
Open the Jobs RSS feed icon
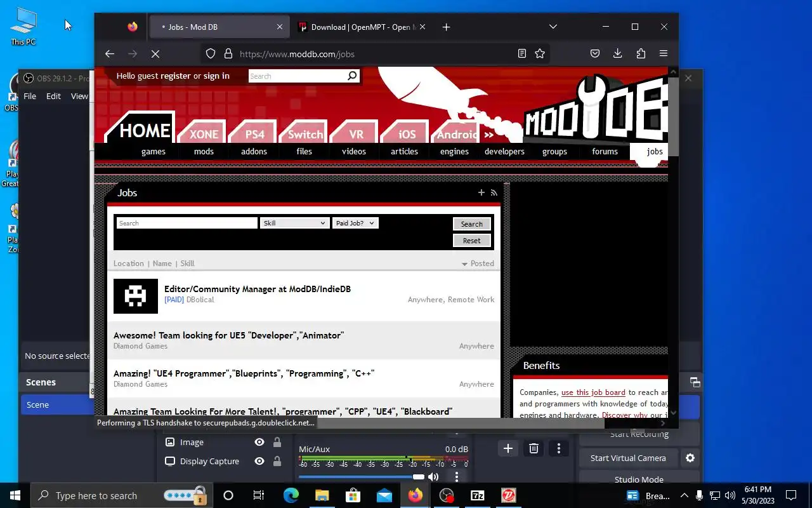tap(494, 192)
